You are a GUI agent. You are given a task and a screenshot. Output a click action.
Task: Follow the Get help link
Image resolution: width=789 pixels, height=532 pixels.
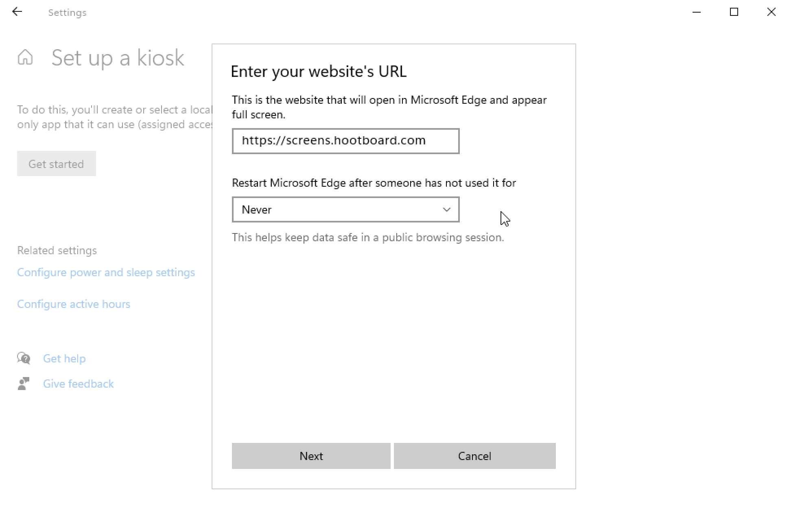click(x=64, y=359)
